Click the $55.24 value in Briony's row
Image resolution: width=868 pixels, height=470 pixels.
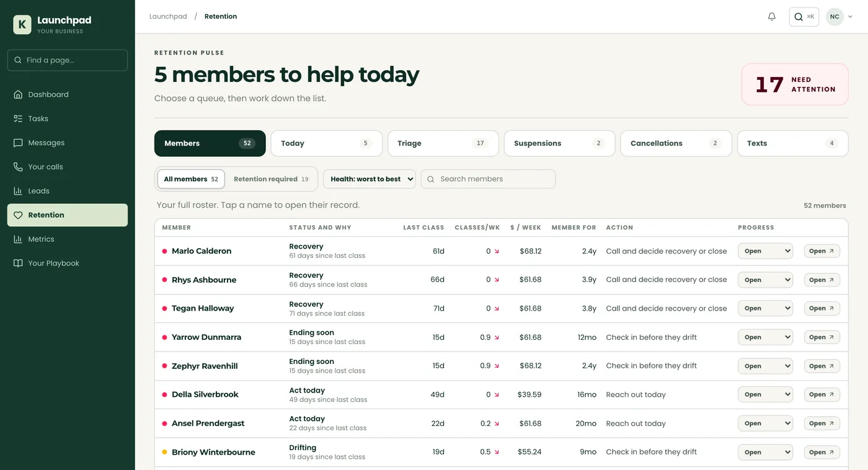(x=530, y=452)
